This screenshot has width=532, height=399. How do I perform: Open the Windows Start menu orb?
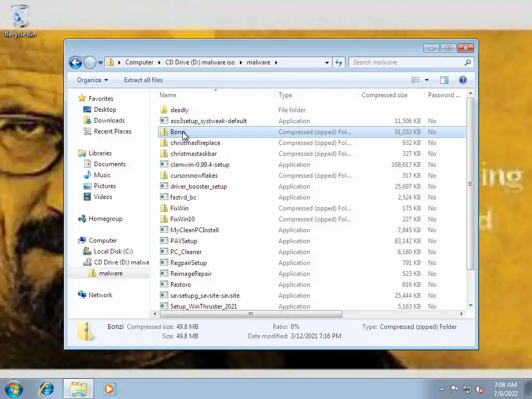tap(14, 389)
